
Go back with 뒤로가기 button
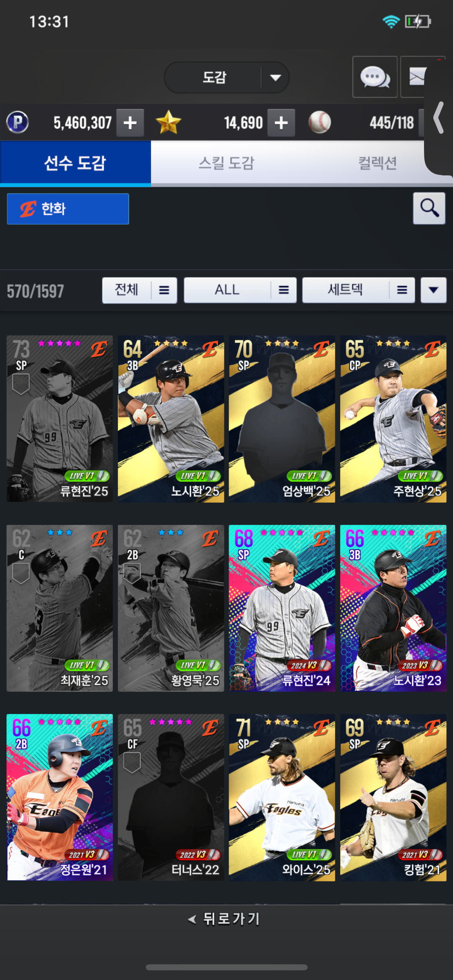225,919
